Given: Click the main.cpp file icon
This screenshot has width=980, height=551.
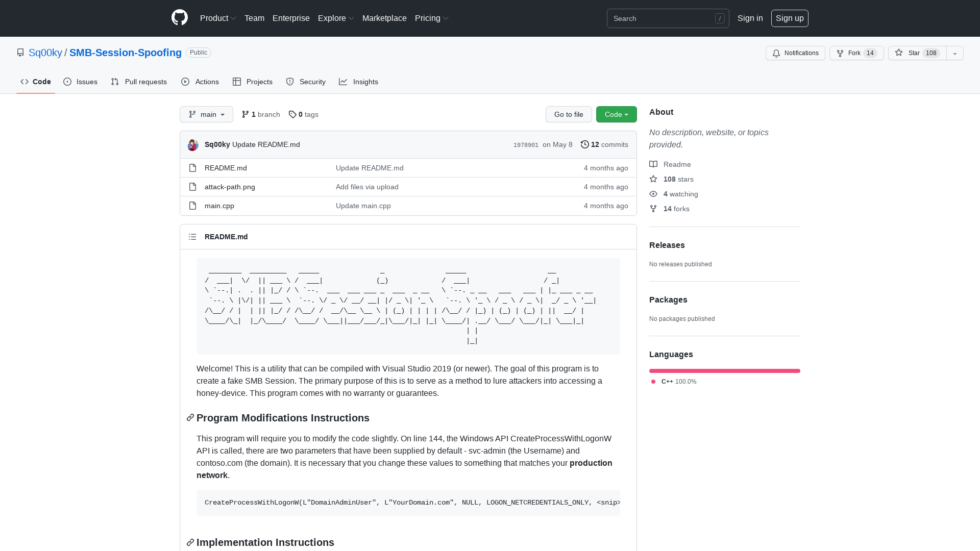Looking at the screenshot, I should pos(192,206).
